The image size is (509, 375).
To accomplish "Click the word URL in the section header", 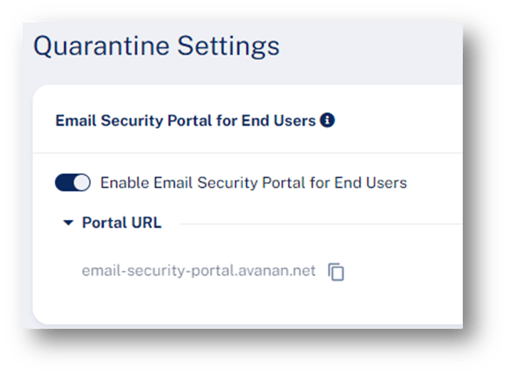I will [x=147, y=223].
